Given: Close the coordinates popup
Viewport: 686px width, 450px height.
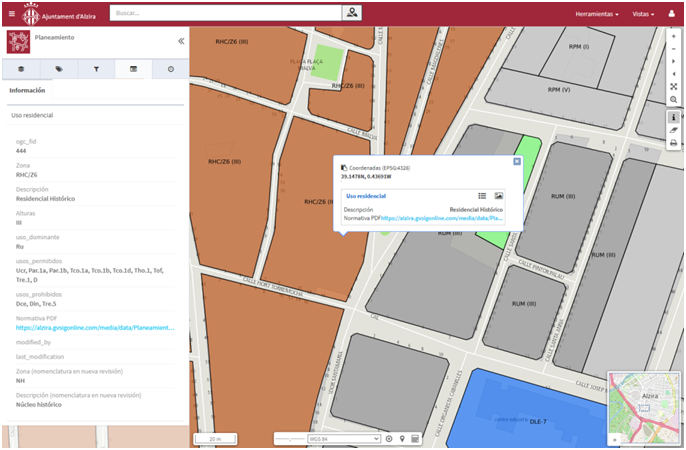Looking at the screenshot, I should [x=517, y=161].
